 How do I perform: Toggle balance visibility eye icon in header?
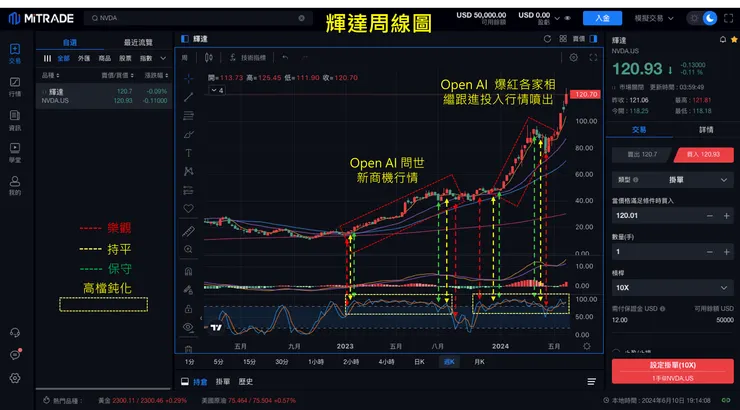pyautogui.click(x=568, y=18)
